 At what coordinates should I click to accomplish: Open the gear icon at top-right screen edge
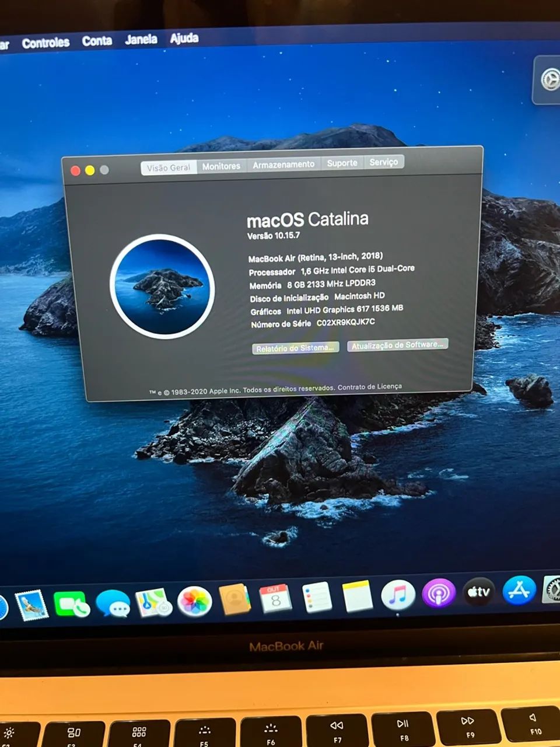coord(550,80)
